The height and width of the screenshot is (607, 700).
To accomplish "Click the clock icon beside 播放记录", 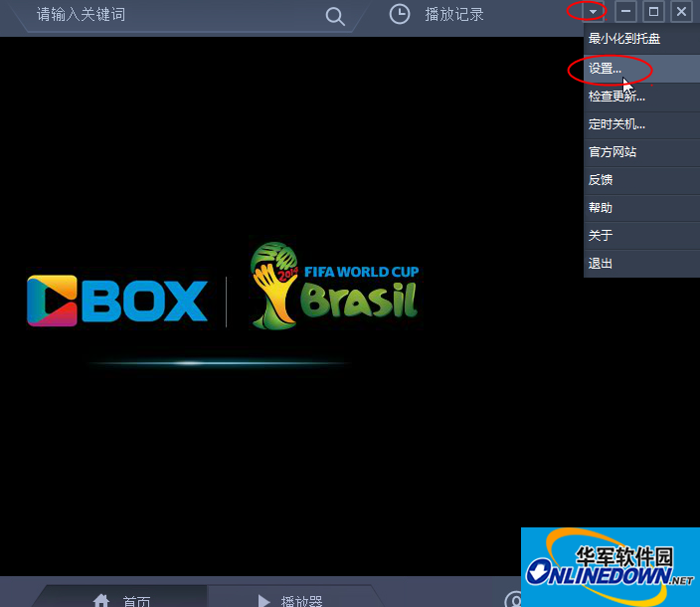I will coord(399,14).
